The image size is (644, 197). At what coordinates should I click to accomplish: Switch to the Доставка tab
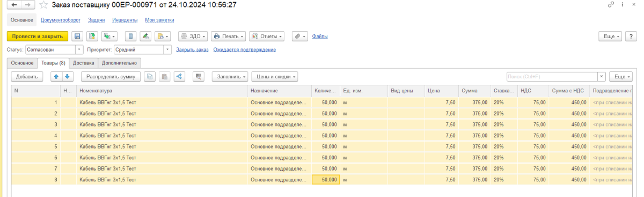83,63
